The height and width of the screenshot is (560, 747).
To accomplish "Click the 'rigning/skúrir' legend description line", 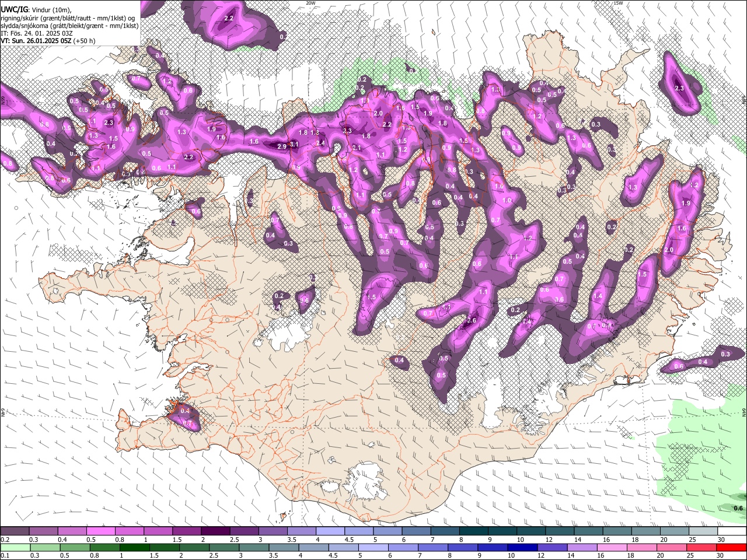I will coord(69,18).
